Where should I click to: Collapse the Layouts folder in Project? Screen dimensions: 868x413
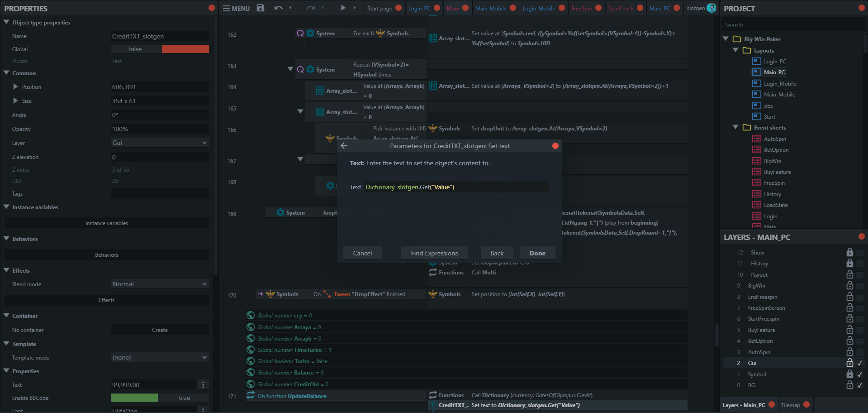[735, 50]
